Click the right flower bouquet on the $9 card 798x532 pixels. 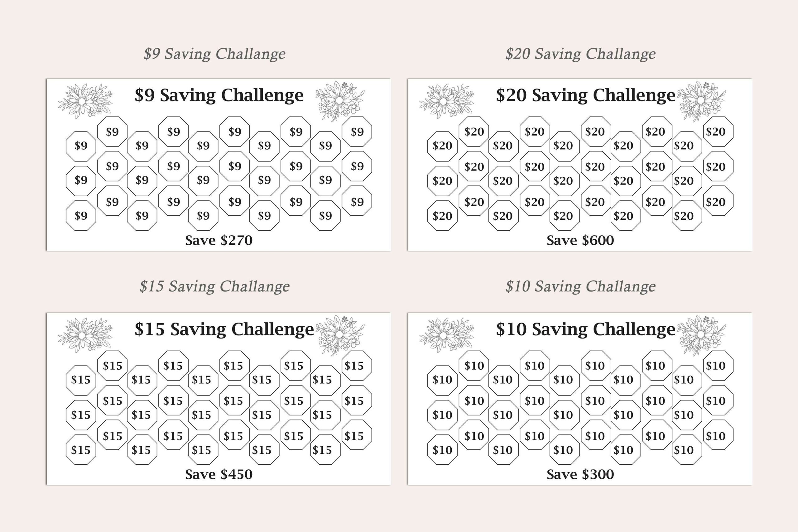(x=340, y=101)
